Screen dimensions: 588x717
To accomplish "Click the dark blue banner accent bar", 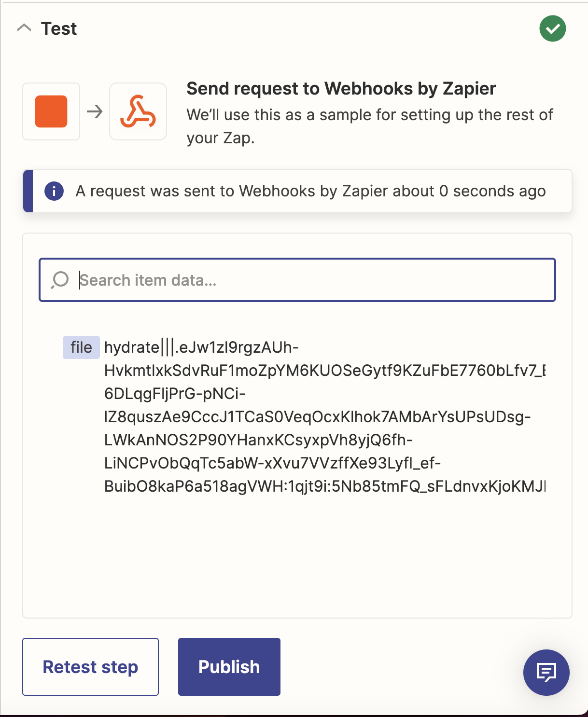I will [28, 191].
